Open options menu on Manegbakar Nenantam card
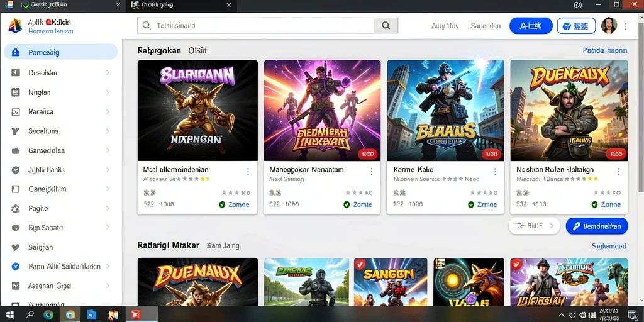Screen dimensions: 644x322 coord(371,172)
